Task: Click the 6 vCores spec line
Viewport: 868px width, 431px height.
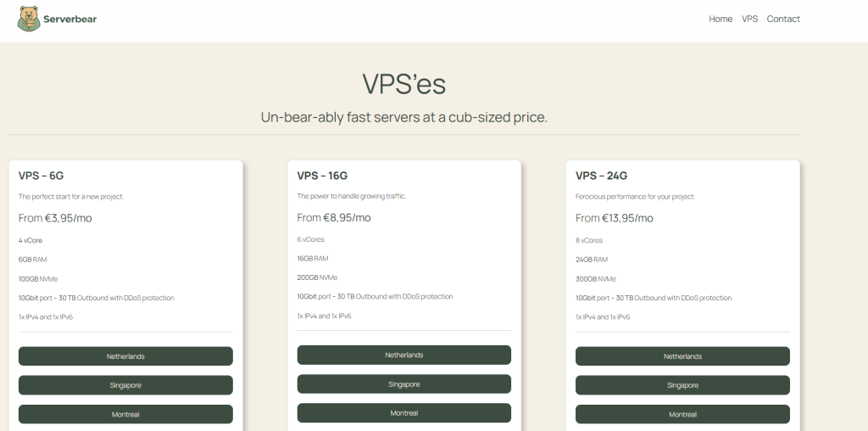Action: (x=310, y=239)
